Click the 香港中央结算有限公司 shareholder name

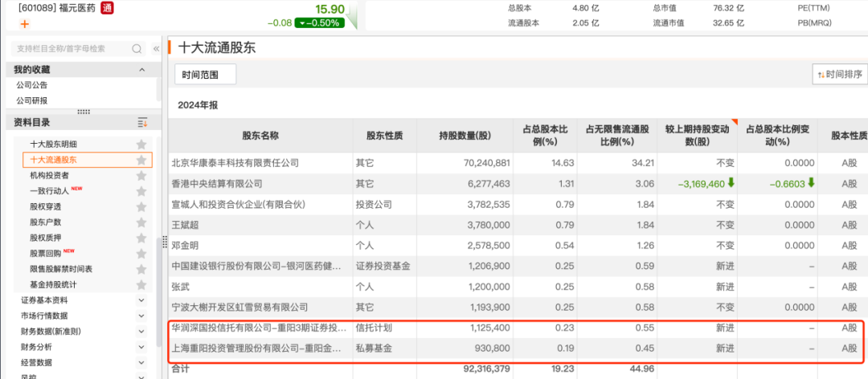tap(217, 184)
